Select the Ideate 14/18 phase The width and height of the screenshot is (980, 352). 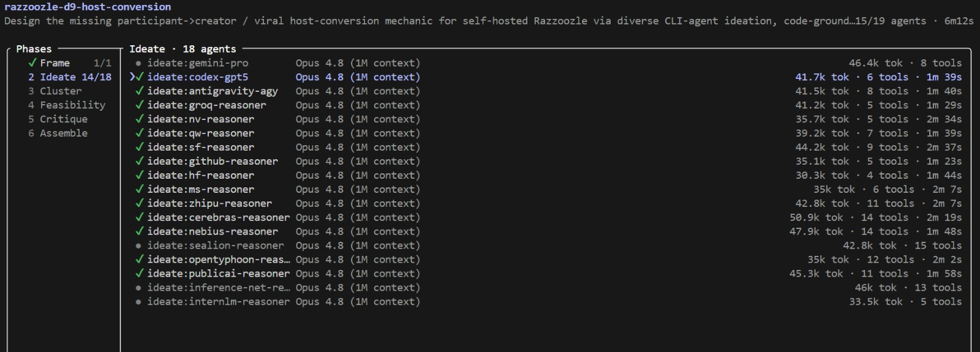[x=70, y=77]
